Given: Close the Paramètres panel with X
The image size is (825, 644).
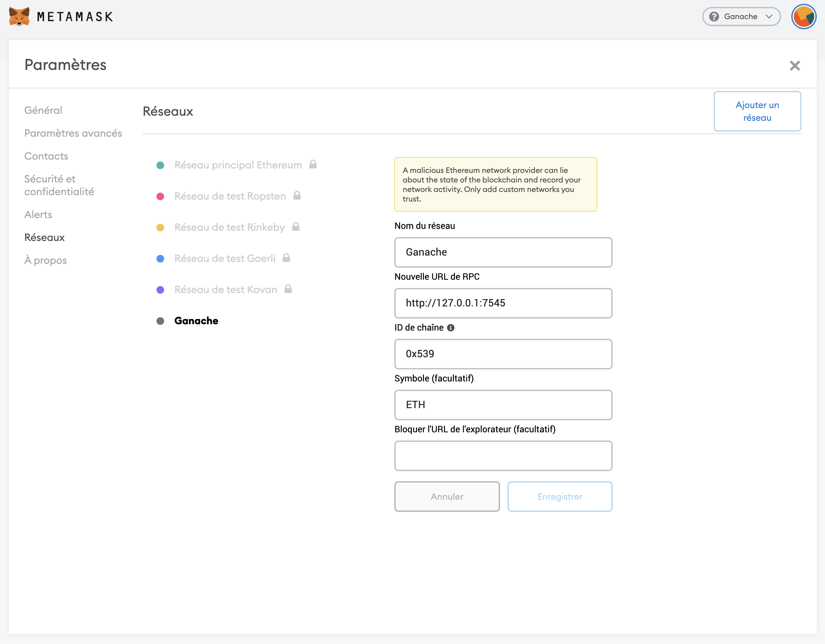Looking at the screenshot, I should (x=795, y=66).
